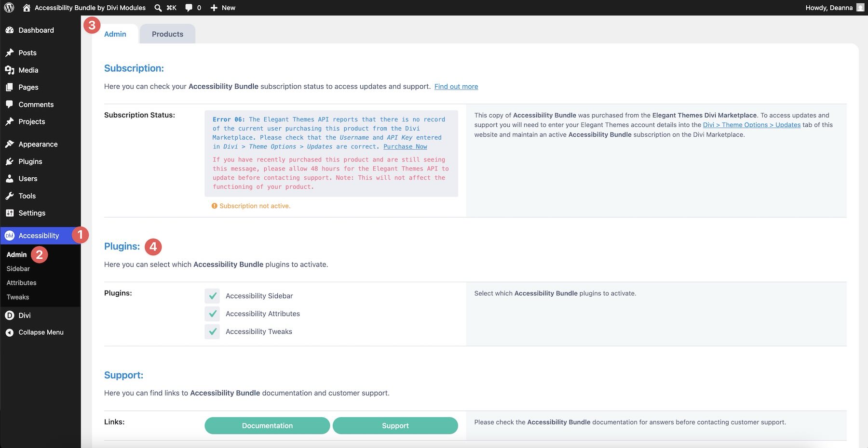This screenshot has width=868, height=448.
Task: Switch to the Products tab
Action: pyautogui.click(x=167, y=34)
